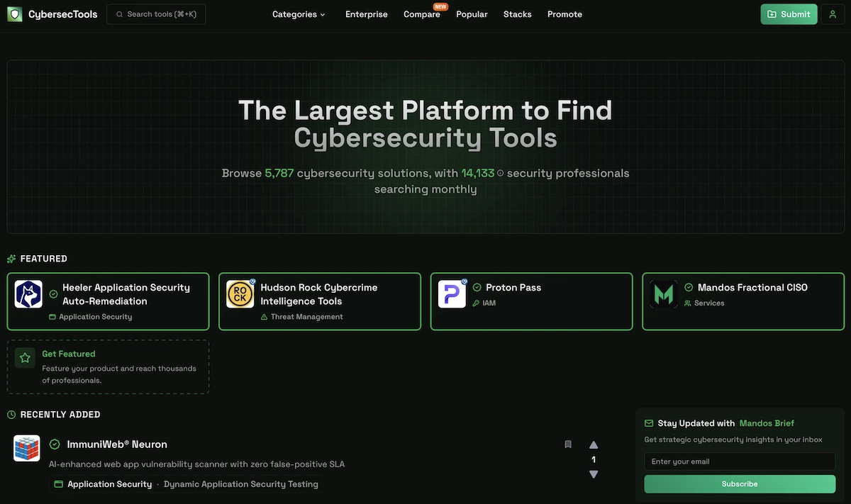Click the user account icon
Image resolution: width=851 pixels, height=504 pixels.
[x=832, y=13]
